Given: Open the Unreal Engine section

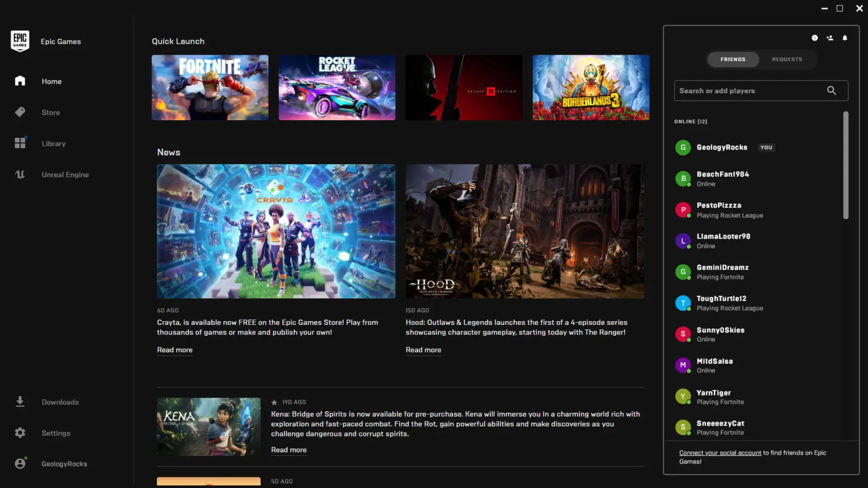Looking at the screenshot, I should coord(65,174).
